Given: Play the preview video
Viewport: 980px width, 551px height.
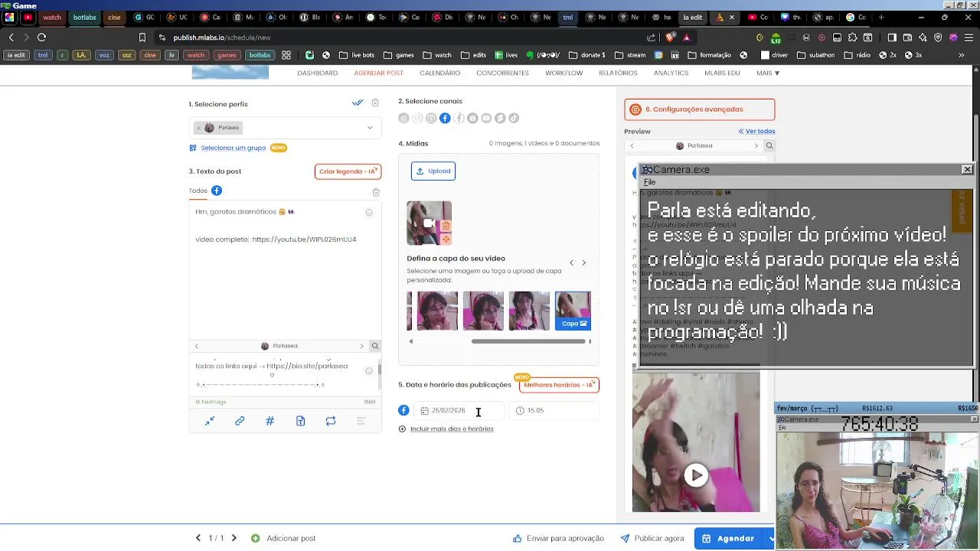Looking at the screenshot, I should [x=696, y=475].
